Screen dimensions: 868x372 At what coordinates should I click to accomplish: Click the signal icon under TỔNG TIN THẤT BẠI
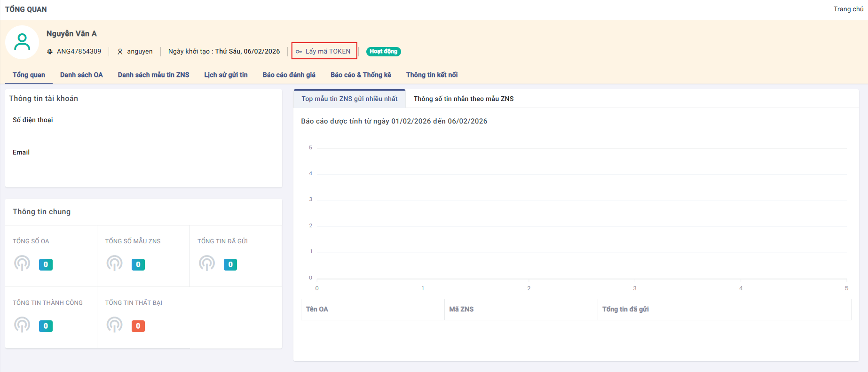(114, 325)
